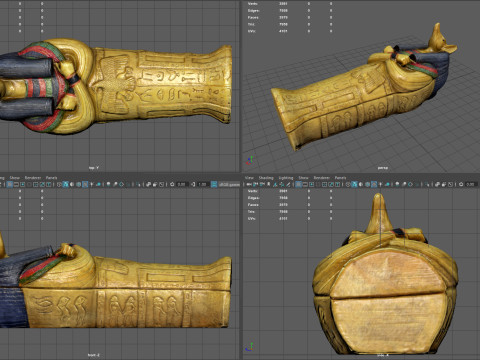Click axis orientation gizmo in persp view
480x360 pixels.
coord(250,161)
